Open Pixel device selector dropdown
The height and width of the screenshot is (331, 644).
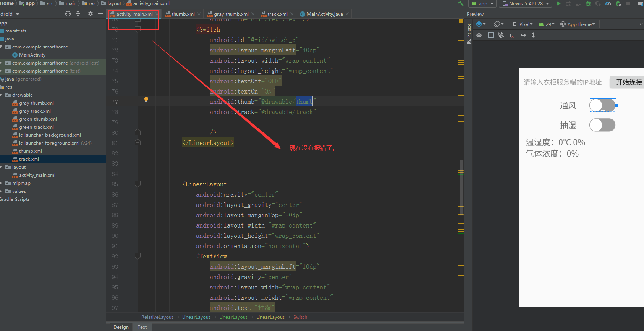click(523, 24)
